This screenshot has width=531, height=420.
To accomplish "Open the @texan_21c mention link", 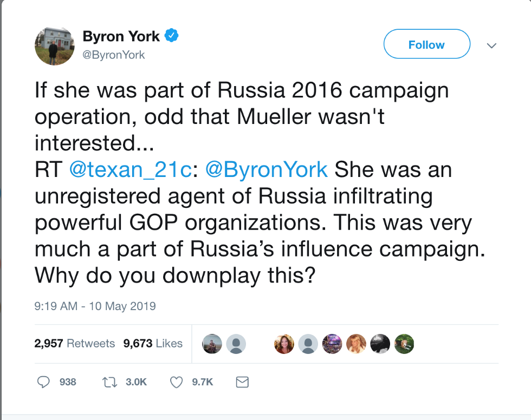I will [130, 169].
